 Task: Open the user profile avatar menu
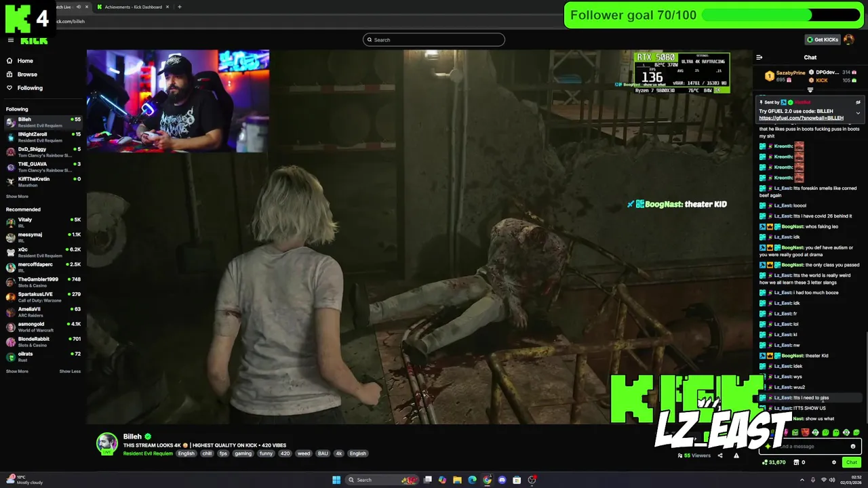coord(848,39)
